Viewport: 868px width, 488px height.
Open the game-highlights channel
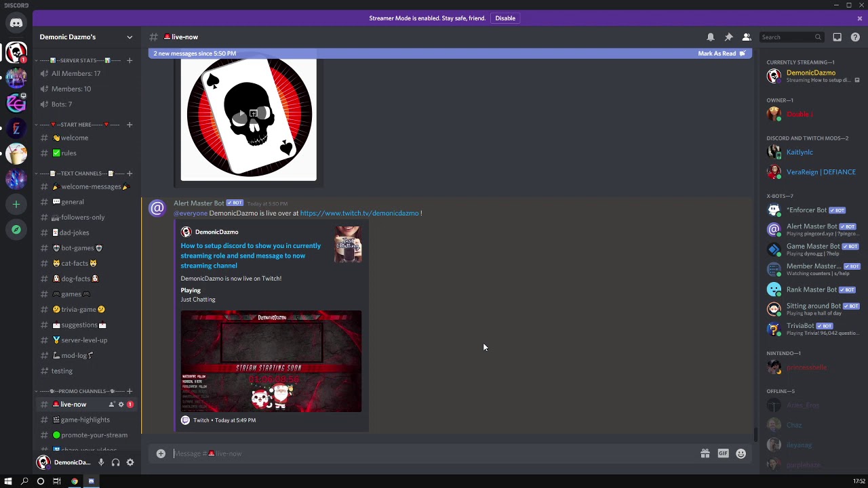(87, 420)
